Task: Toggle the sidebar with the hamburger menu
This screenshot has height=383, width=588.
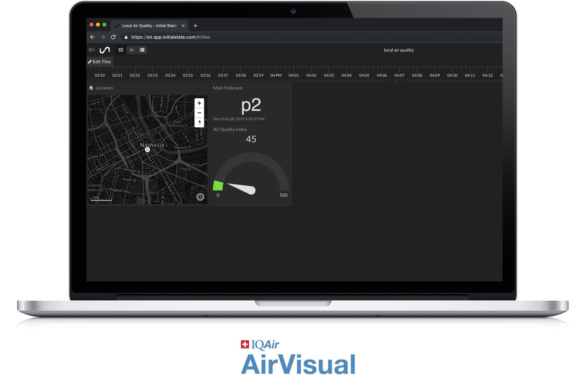Action: [x=90, y=50]
